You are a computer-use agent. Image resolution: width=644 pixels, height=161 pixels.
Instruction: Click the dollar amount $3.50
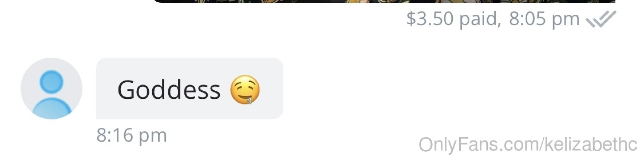point(430,18)
